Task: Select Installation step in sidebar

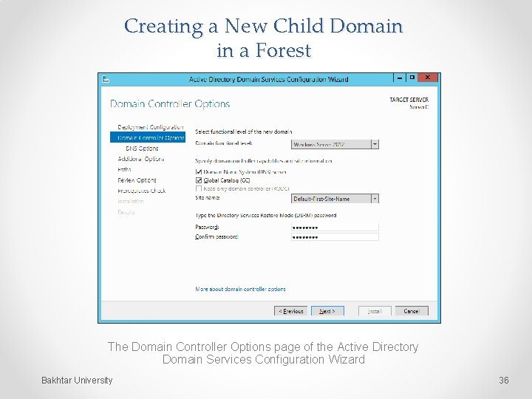Action: pos(131,201)
